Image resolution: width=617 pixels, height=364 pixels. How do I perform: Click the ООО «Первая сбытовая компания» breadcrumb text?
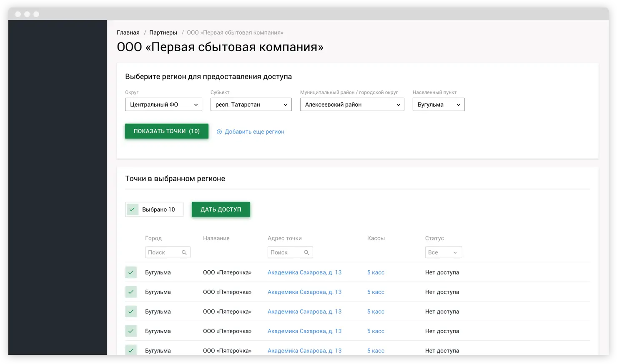[235, 32]
